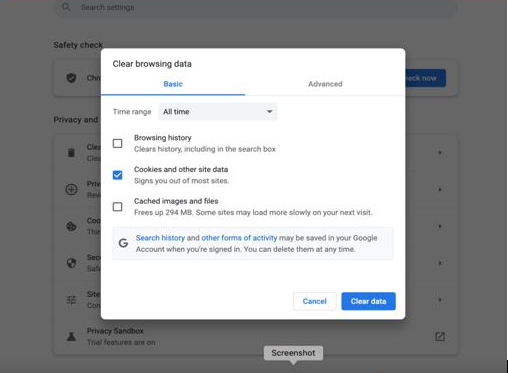Click the Privacy guide compass icon
This screenshot has height=373, width=508.
tap(71, 189)
